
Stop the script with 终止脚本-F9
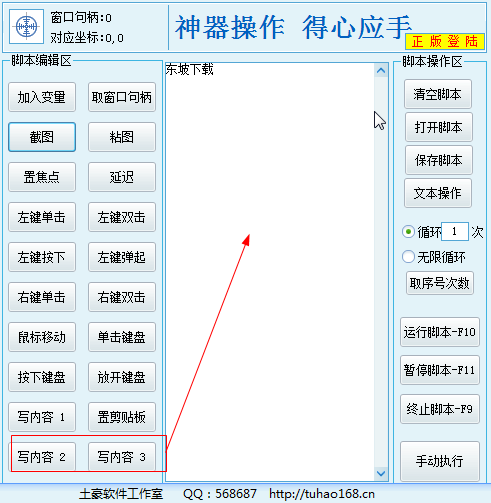[x=440, y=409]
